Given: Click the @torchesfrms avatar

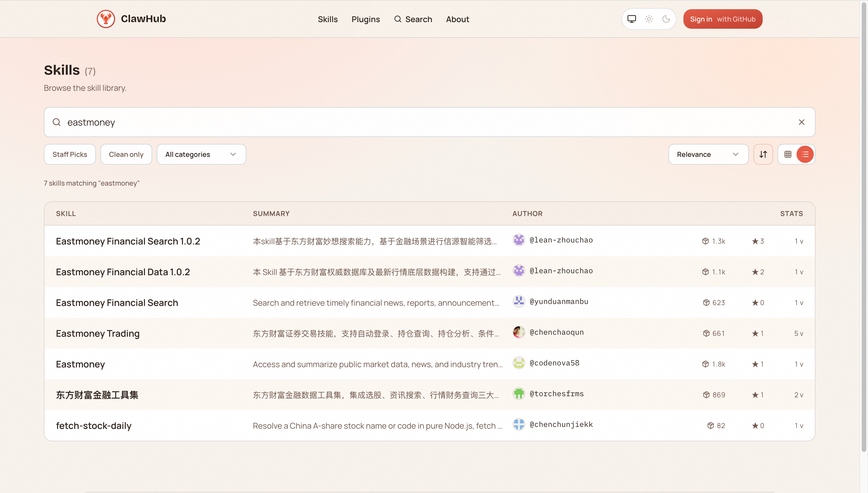Looking at the screenshot, I should [519, 394].
